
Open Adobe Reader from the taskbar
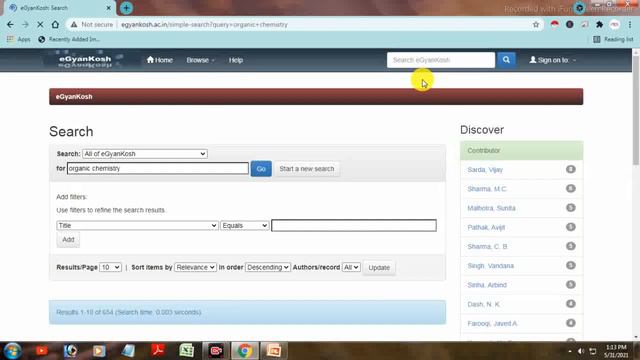click(158, 351)
